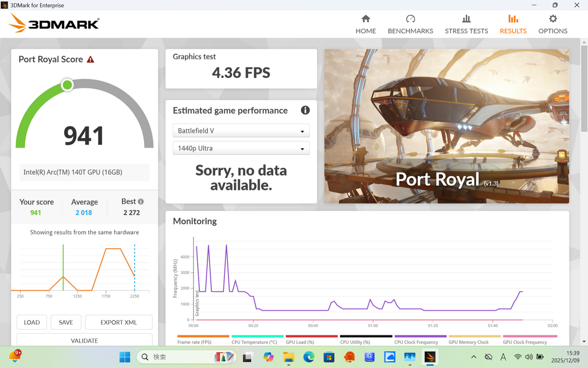Screen dimensions: 588x368
Task: Open File Explorer from the taskbar
Action: [x=289, y=357]
